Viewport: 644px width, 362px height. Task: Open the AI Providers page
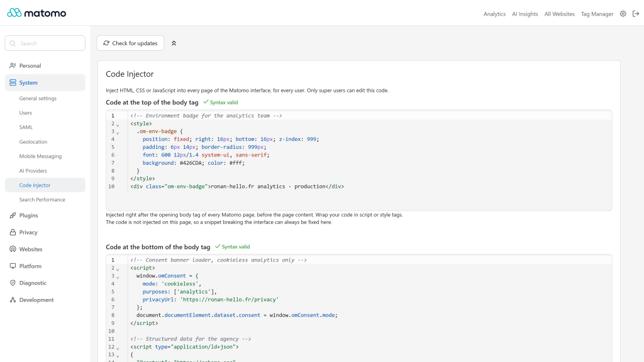(33, 171)
